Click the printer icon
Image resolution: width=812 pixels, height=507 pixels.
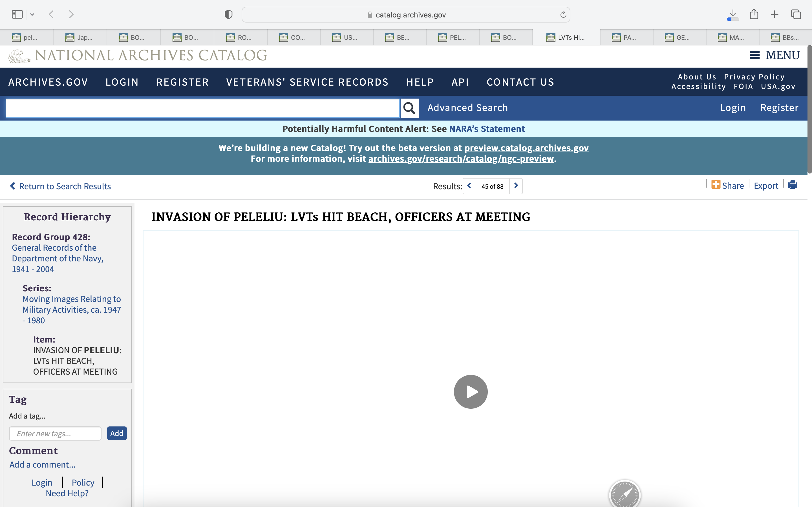pos(793,185)
